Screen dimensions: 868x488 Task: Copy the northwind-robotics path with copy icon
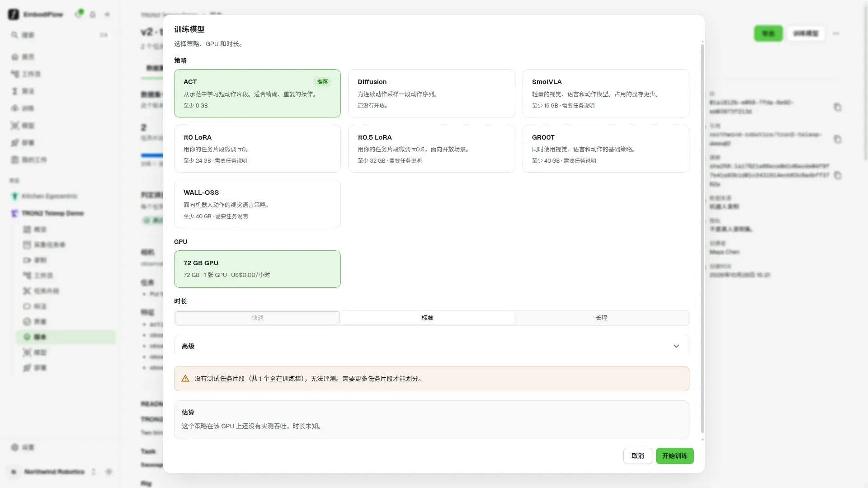click(837, 139)
